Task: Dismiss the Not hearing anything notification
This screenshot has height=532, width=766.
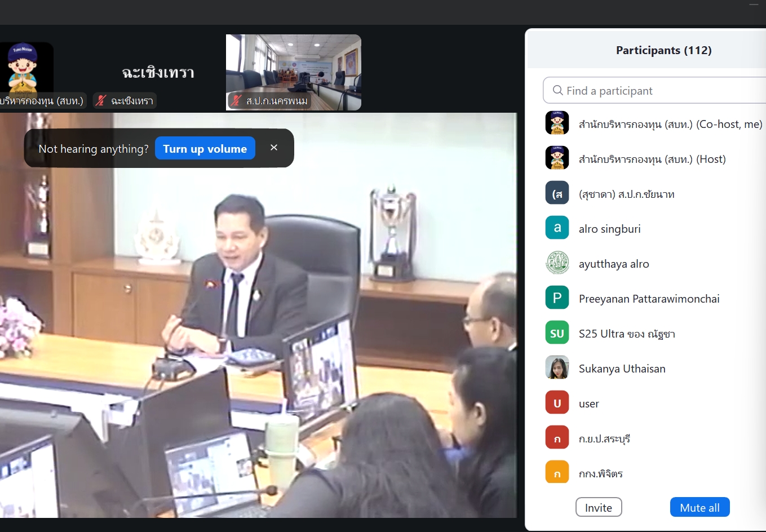Action: tap(274, 148)
